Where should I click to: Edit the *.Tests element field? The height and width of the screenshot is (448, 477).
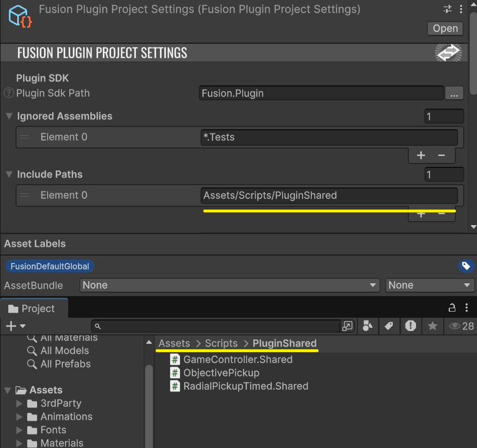(329, 138)
